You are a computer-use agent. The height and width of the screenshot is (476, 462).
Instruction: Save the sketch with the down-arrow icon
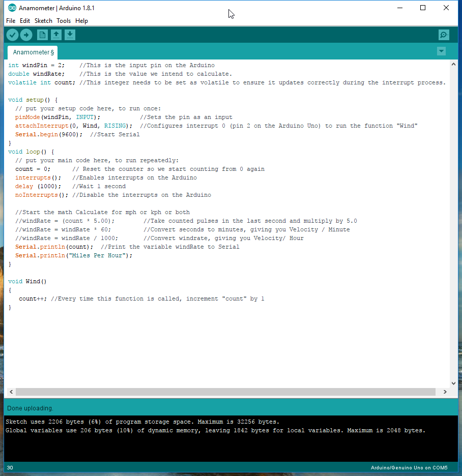pyautogui.click(x=70, y=35)
